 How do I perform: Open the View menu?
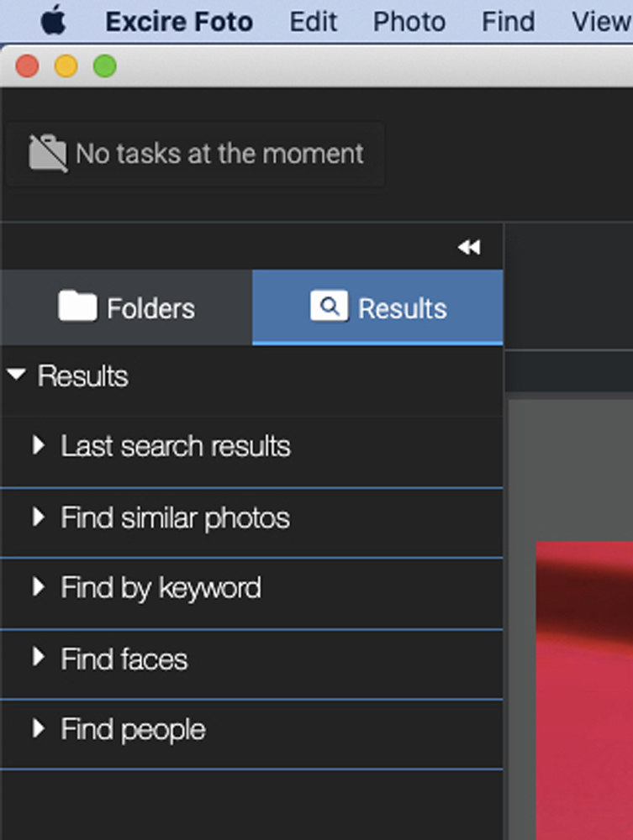point(600,21)
